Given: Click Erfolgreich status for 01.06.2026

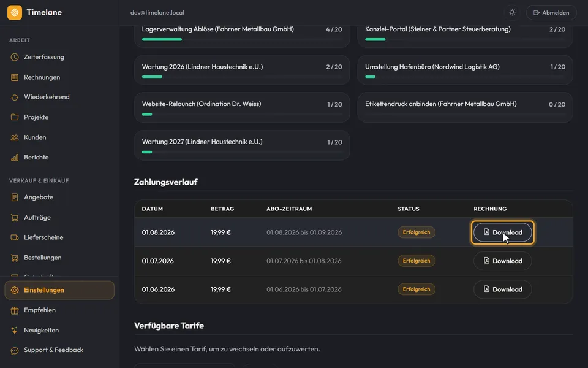Looking at the screenshot, I should click(417, 289).
